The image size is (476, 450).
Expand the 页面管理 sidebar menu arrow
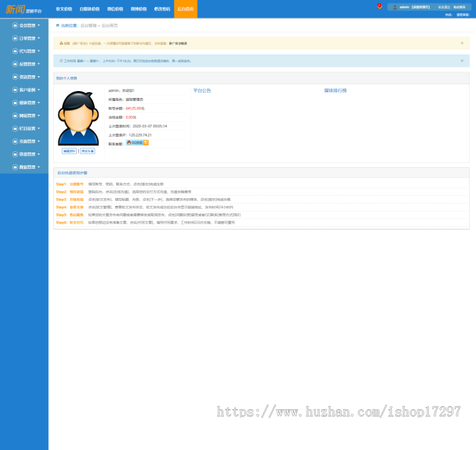[x=39, y=141]
